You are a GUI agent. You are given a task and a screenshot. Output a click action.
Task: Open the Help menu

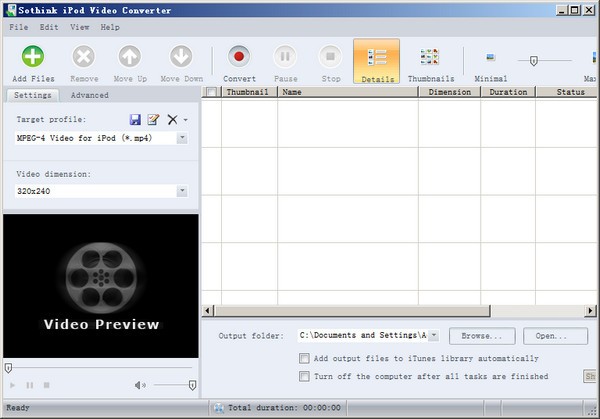[x=110, y=27]
